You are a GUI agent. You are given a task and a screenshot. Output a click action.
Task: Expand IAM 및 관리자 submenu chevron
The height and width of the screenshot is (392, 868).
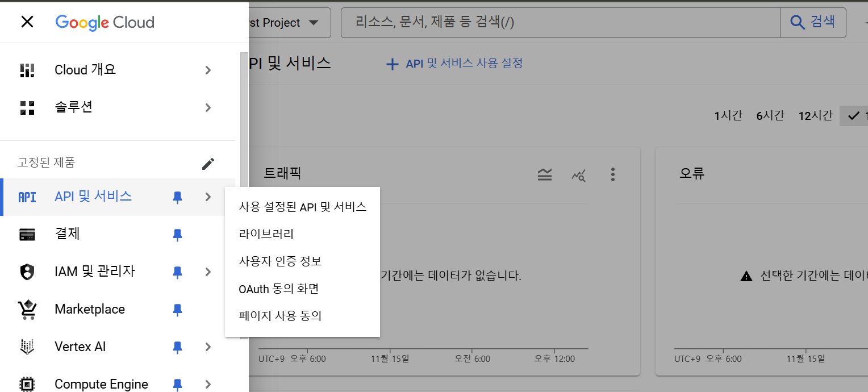click(208, 272)
